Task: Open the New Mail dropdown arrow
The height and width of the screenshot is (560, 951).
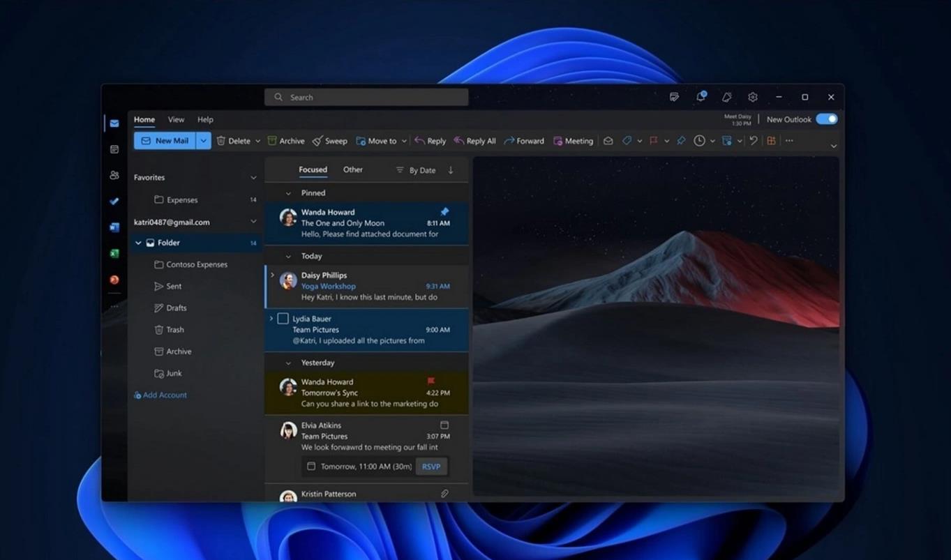Action: coord(203,141)
